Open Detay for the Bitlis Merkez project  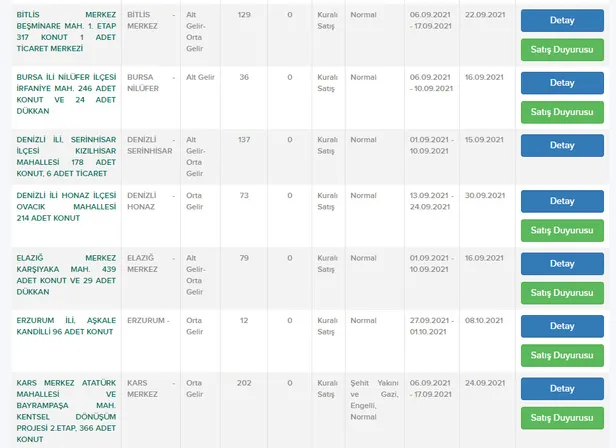[x=562, y=21]
